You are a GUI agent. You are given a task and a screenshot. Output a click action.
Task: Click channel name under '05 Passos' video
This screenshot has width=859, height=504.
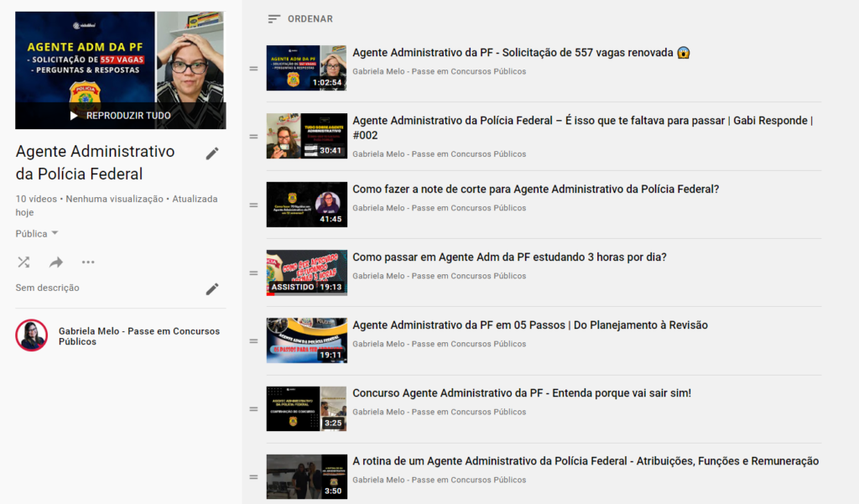tap(440, 344)
